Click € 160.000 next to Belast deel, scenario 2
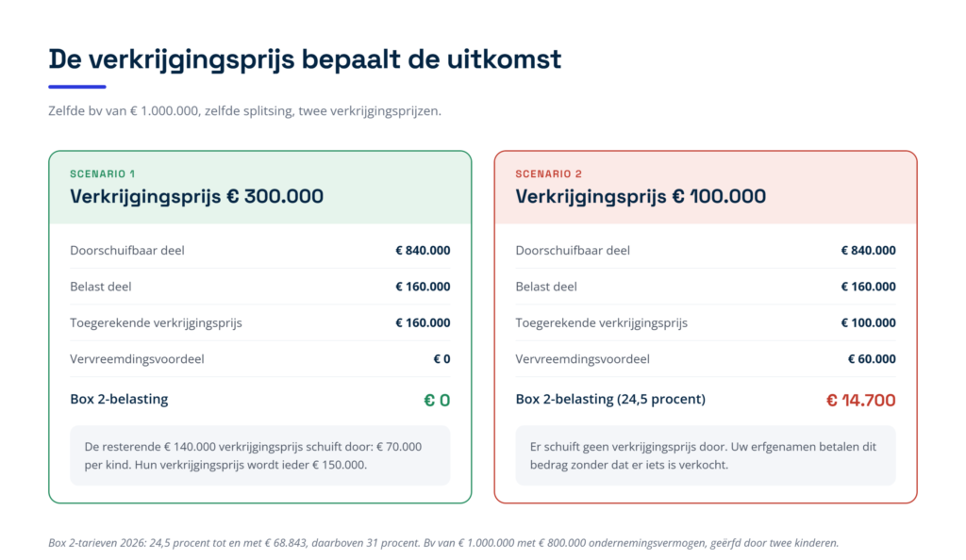966x560 pixels. 868,287
